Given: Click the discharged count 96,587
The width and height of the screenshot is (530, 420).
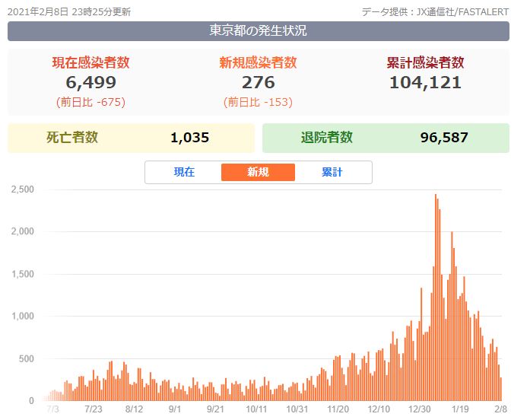Looking at the screenshot, I should [444, 138].
